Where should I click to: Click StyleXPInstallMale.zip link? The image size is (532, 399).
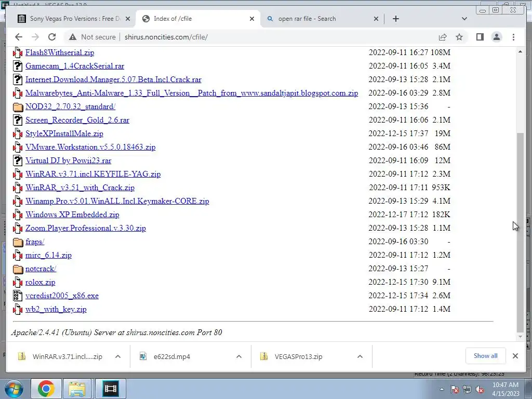coord(64,134)
